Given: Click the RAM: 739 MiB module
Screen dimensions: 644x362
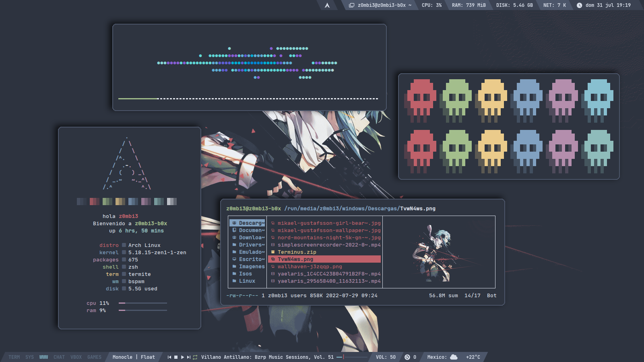Looking at the screenshot, I should point(469,5).
